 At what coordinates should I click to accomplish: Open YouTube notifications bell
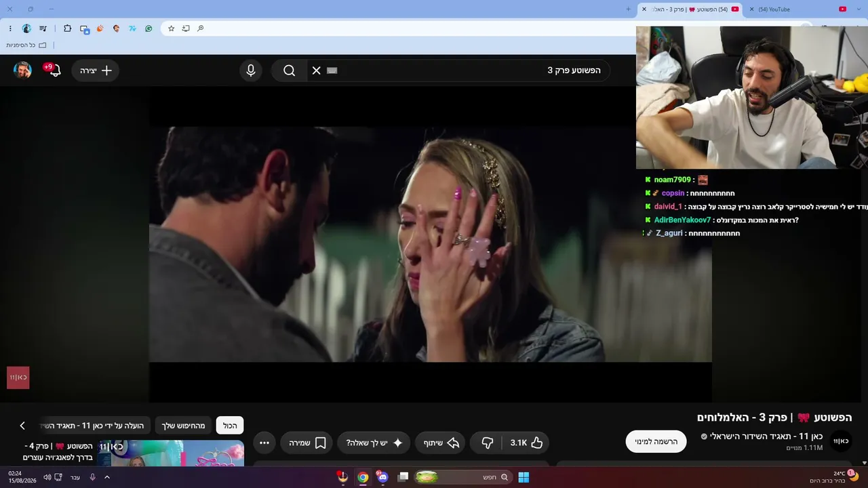click(x=54, y=70)
